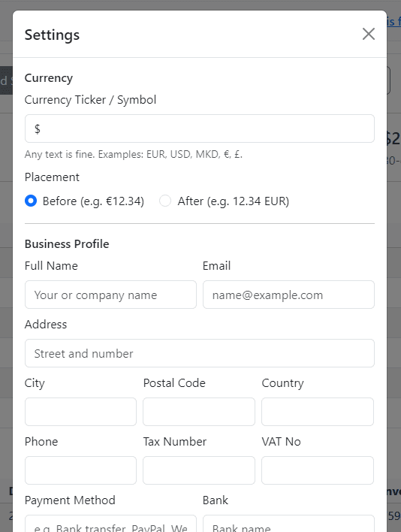Click the Tax Number input field
401x532 pixels.
[199, 470]
